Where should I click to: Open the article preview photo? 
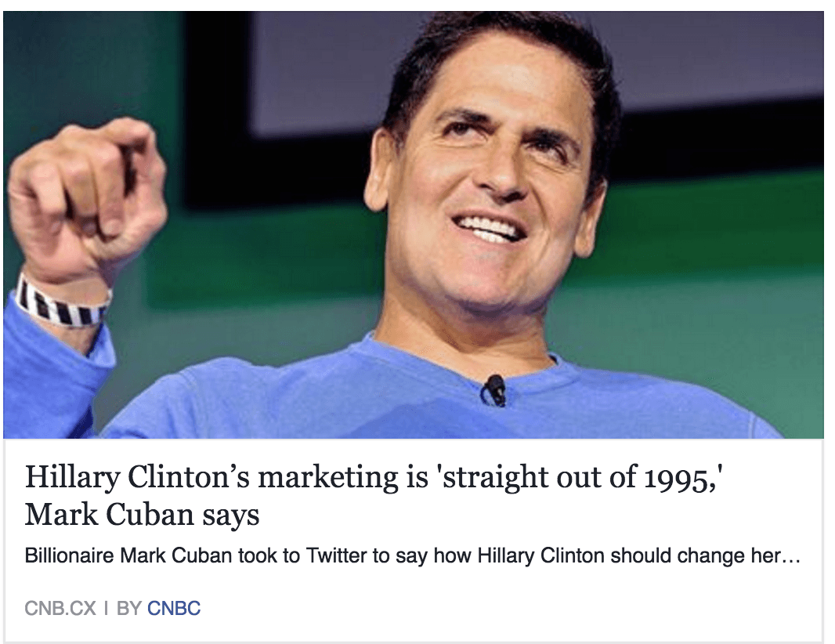pos(413,225)
